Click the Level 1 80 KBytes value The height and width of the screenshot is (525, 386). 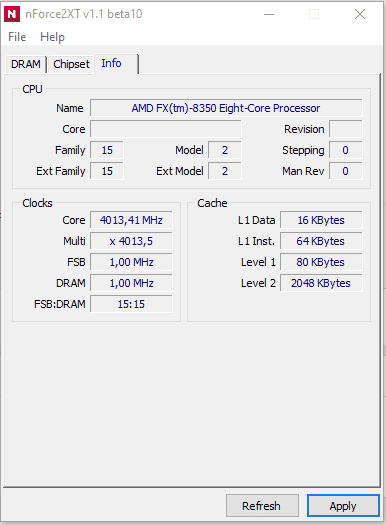321,262
